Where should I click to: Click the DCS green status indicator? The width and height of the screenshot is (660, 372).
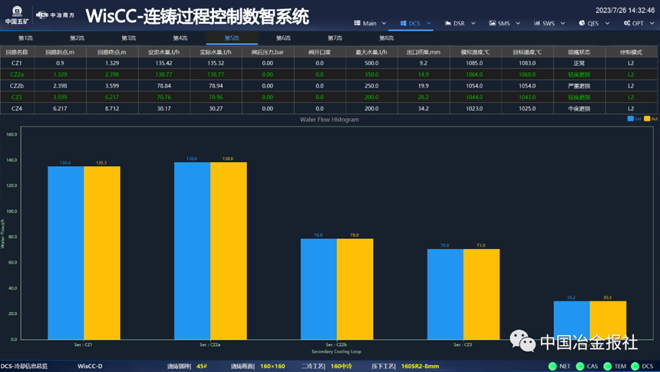coord(635,366)
